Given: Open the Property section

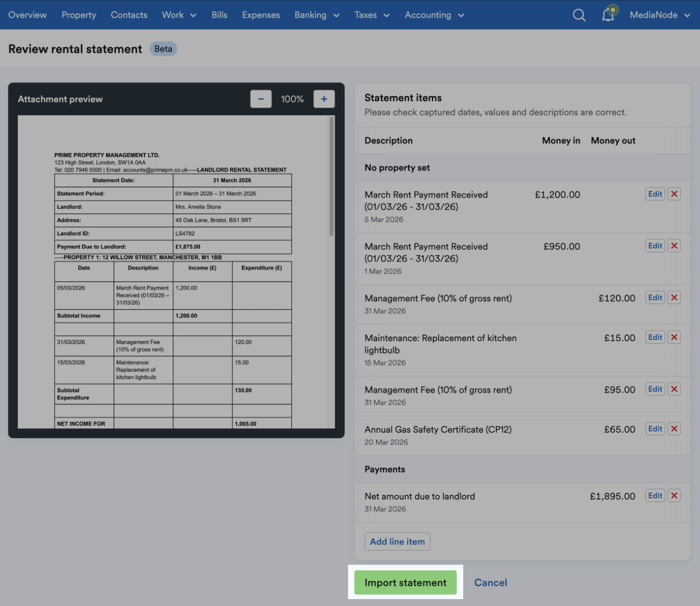Looking at the screenshot, I should click(x=79, y=15).
